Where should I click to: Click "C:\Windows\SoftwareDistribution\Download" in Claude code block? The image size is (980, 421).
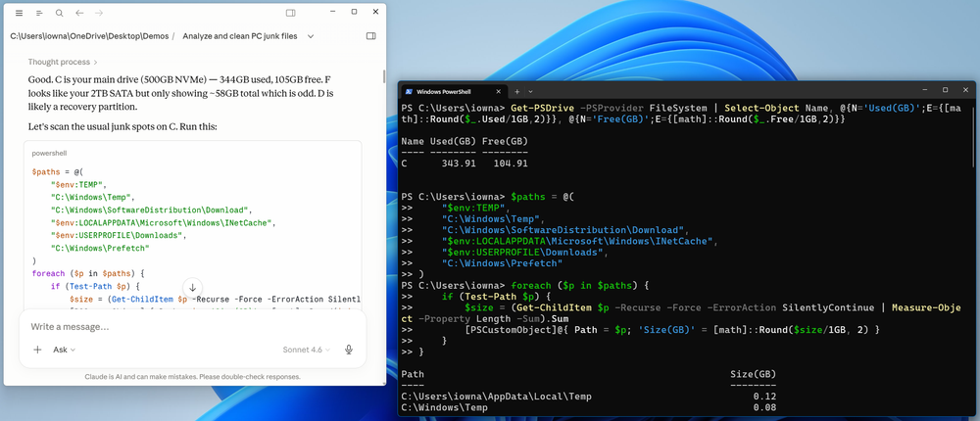coord(150,210)
